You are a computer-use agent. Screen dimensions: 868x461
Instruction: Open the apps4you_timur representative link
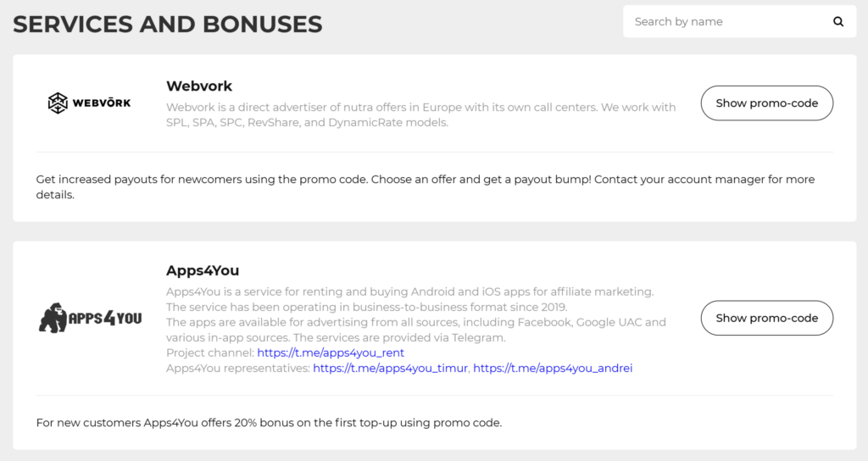point(390,368)
